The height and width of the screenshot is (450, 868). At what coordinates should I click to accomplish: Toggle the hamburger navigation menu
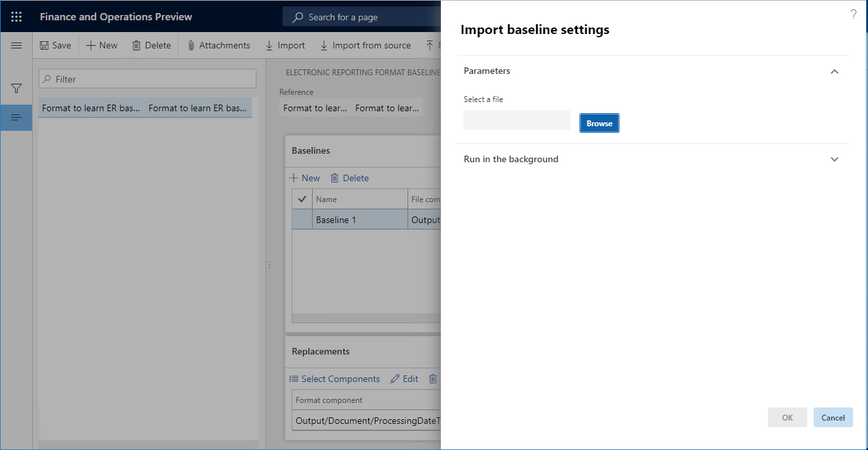point(16,45)
